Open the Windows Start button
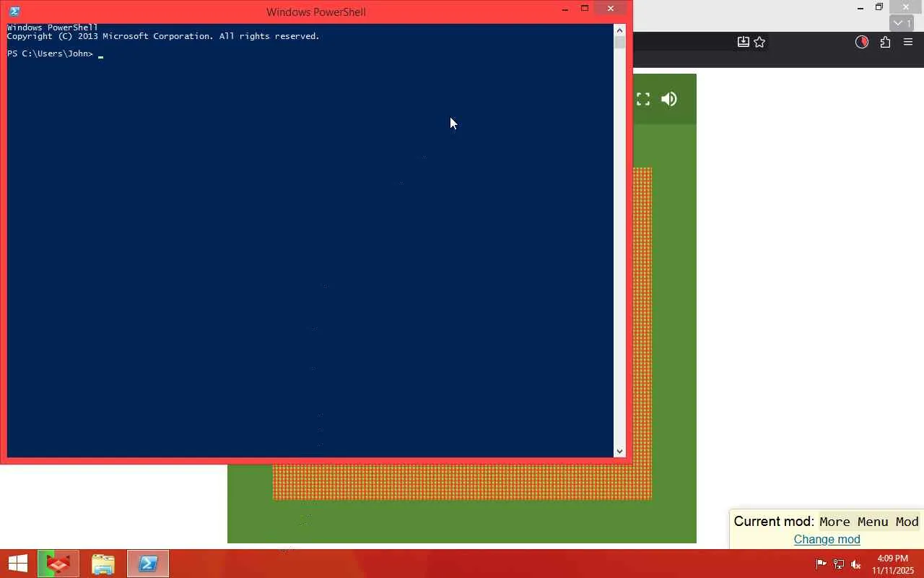 (18, 564)
